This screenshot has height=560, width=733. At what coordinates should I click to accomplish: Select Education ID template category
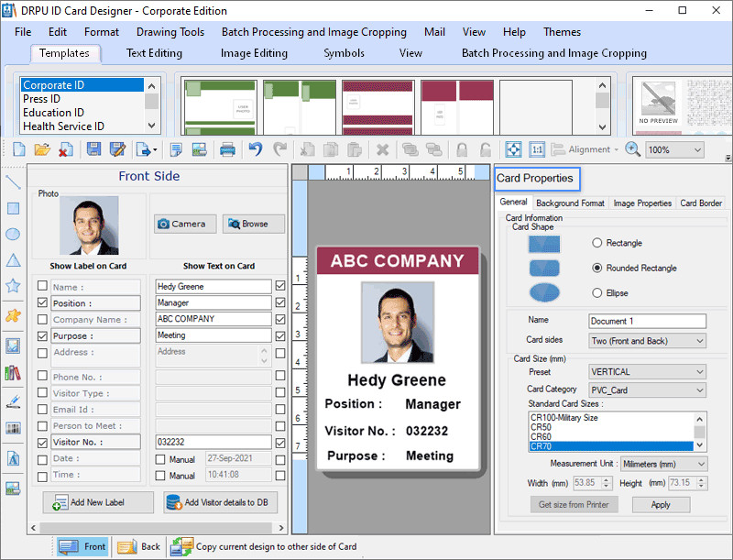pos(82,112)
